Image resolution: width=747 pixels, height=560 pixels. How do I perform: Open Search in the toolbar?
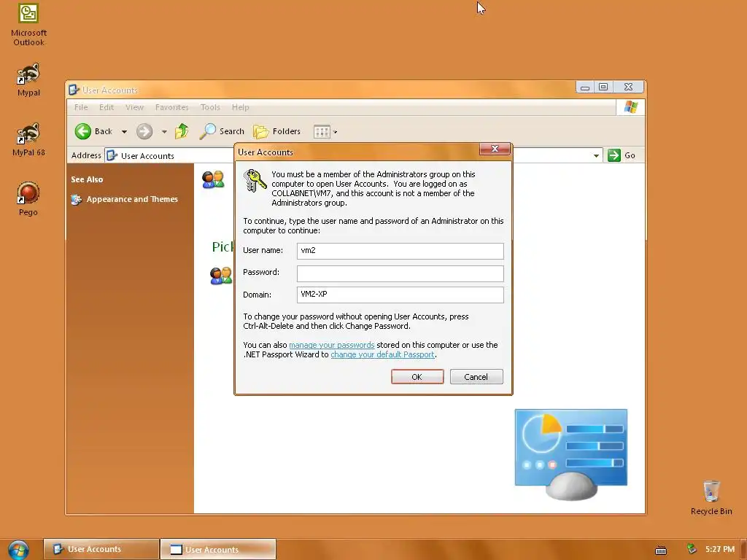(222, 131)
